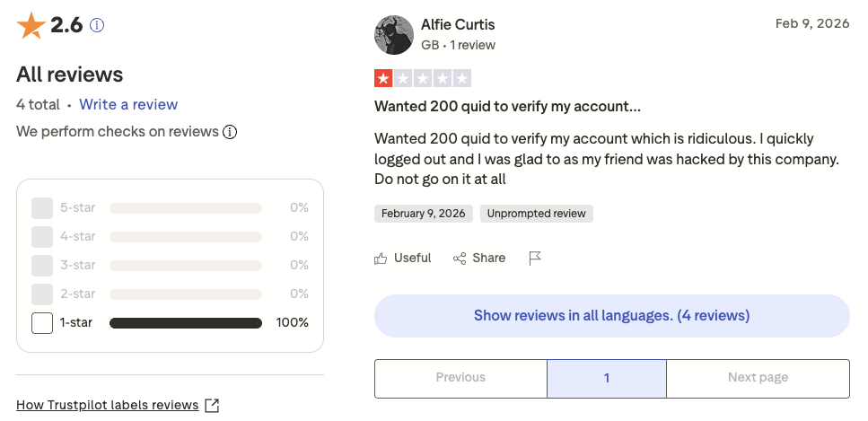Click the info icon next to 2.6 rating
The width and height of the screenshot is (868, 421).
[97, 26]
